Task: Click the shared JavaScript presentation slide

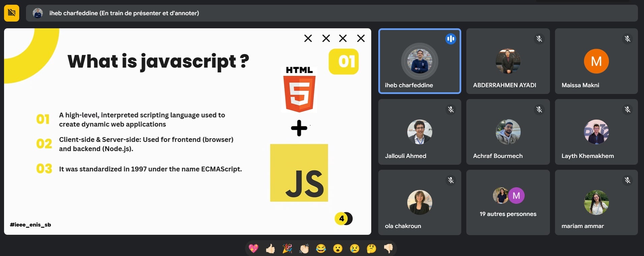Action: click(x=187, y=131)
